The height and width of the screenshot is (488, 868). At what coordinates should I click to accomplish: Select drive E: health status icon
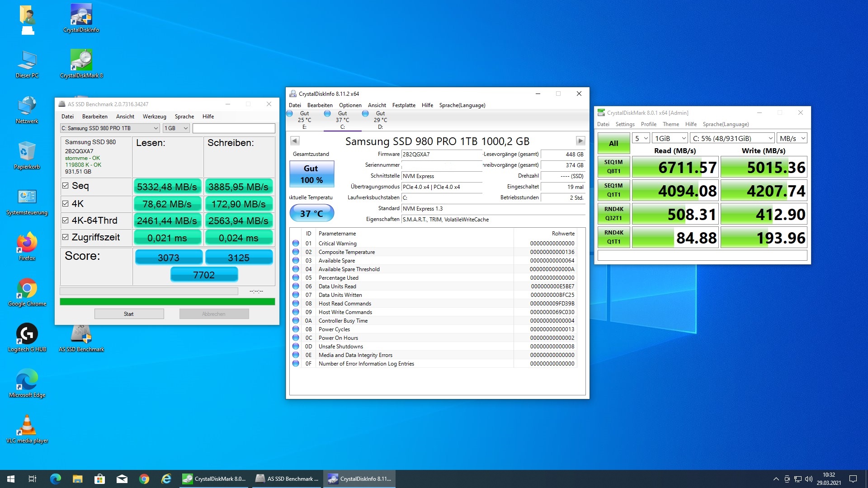[x=290, y=113]
